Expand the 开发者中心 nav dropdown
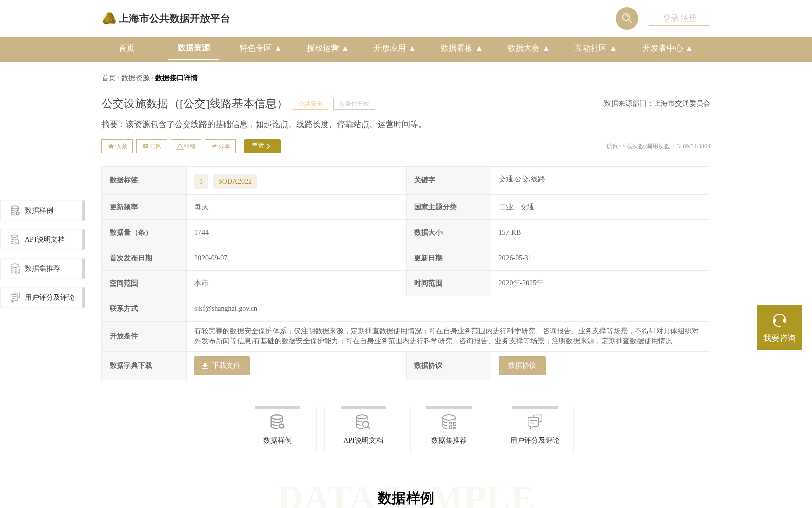Image resolution: width=812 pixels, height=508 pixels. (x=667, y=48)
